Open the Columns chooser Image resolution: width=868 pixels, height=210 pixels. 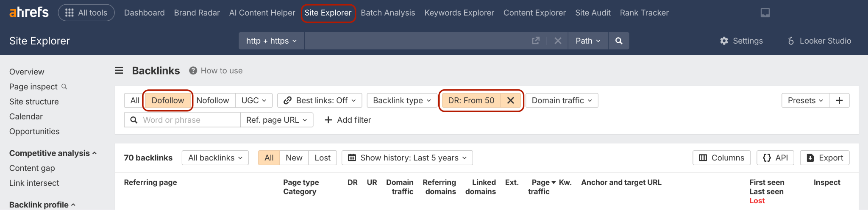point(721,157)
